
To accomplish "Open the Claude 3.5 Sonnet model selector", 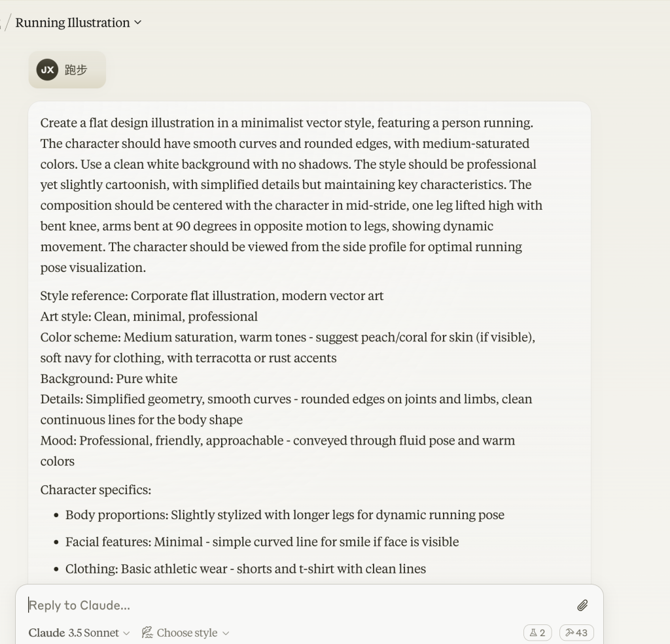I will 79,632.
